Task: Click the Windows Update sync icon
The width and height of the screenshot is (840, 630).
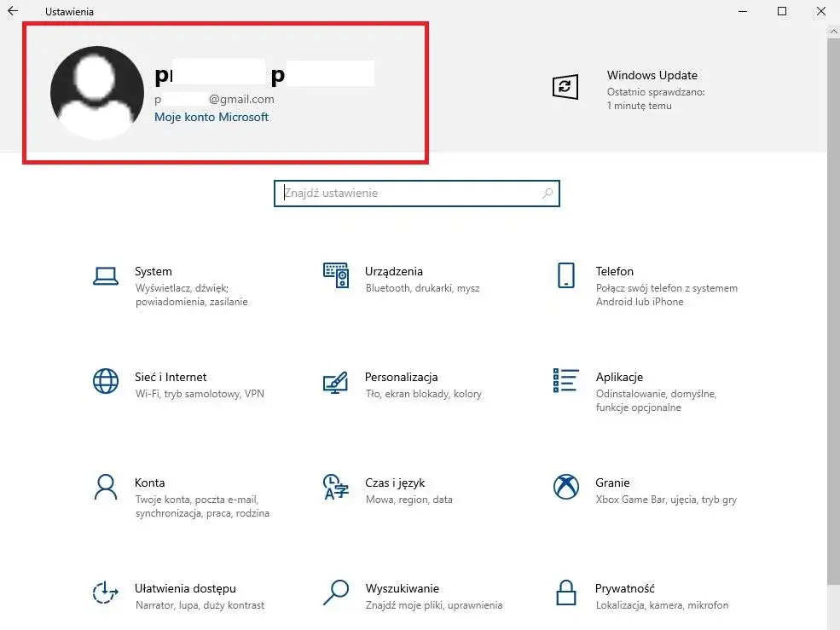Action: coord(565,88)
